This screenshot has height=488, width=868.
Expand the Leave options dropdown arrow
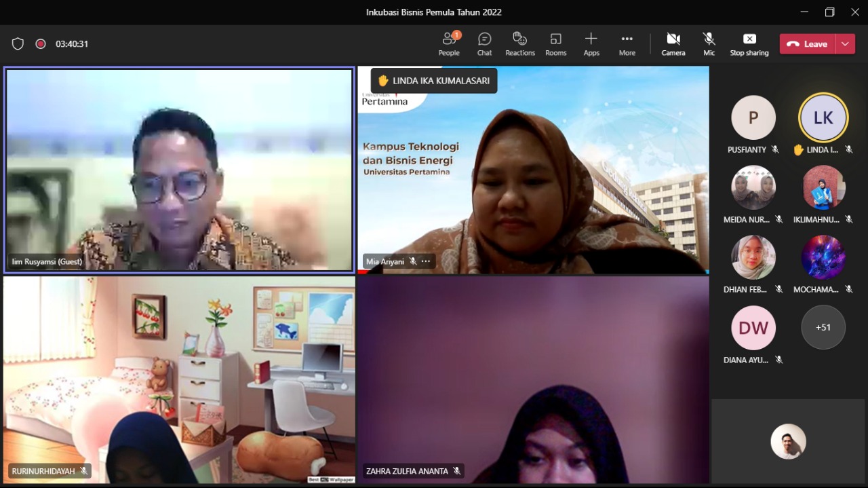[845, 44]
